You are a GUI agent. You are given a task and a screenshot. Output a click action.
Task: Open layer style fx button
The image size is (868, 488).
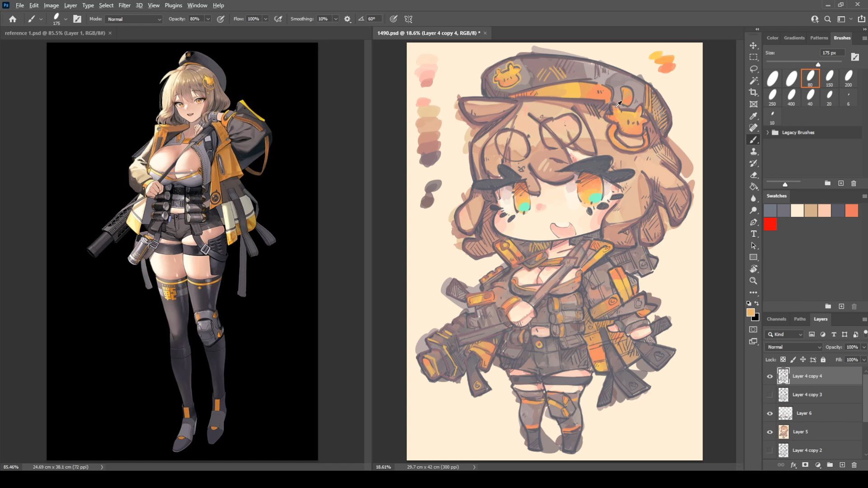[x=793, y=465]
